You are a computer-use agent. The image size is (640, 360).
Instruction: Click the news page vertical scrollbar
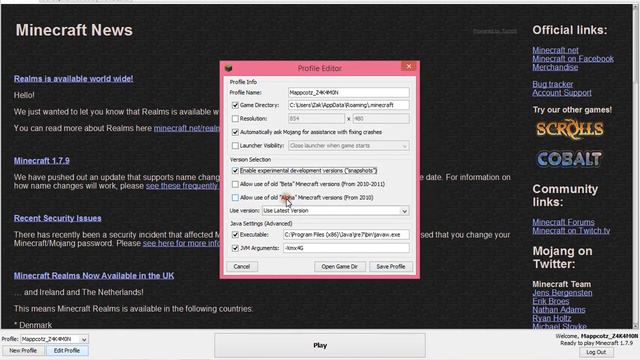(636, 167)
